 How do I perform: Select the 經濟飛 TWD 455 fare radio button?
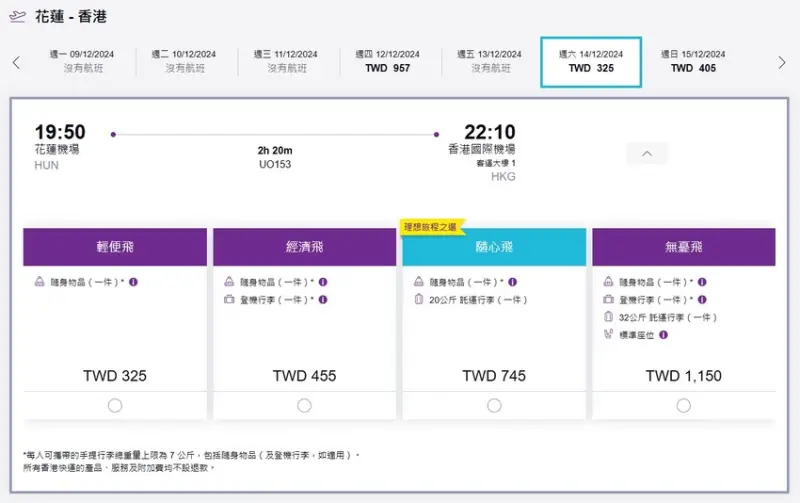(x=304, y=405)
